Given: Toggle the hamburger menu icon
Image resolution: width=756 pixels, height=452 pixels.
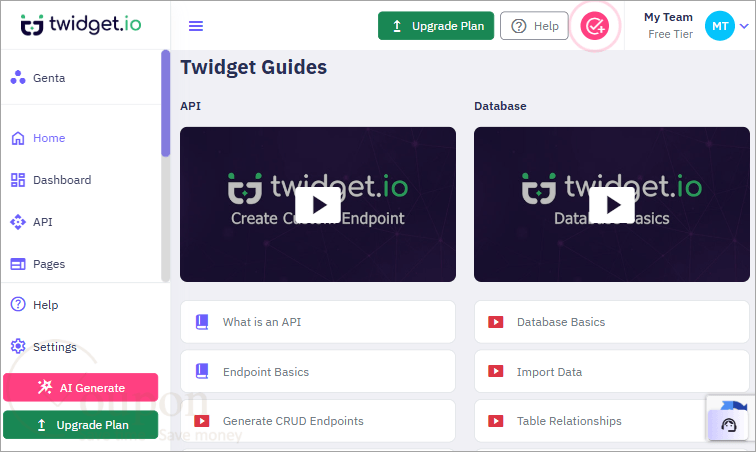Looking at the screenshot, I should [196, 26].
